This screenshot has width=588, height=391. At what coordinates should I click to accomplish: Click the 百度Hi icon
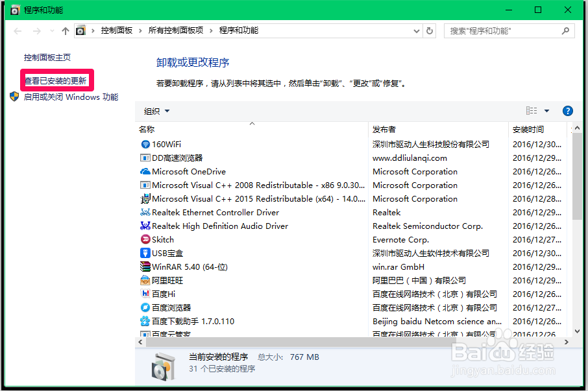click(x=145, y=294)
